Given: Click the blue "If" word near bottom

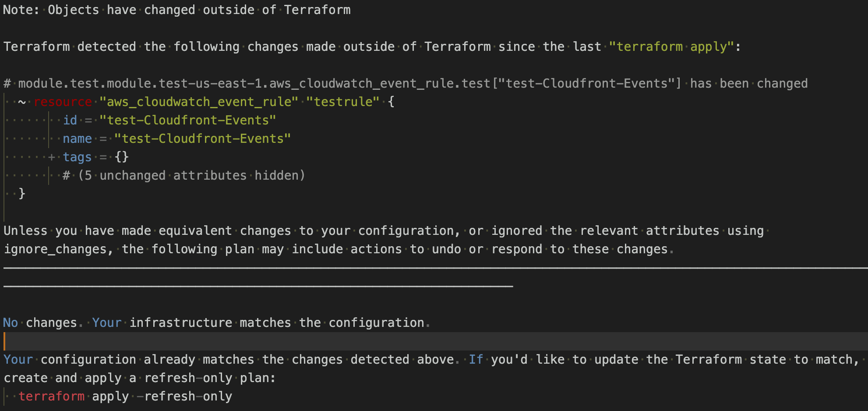Looking at the screenshot, I should [476, 359].
